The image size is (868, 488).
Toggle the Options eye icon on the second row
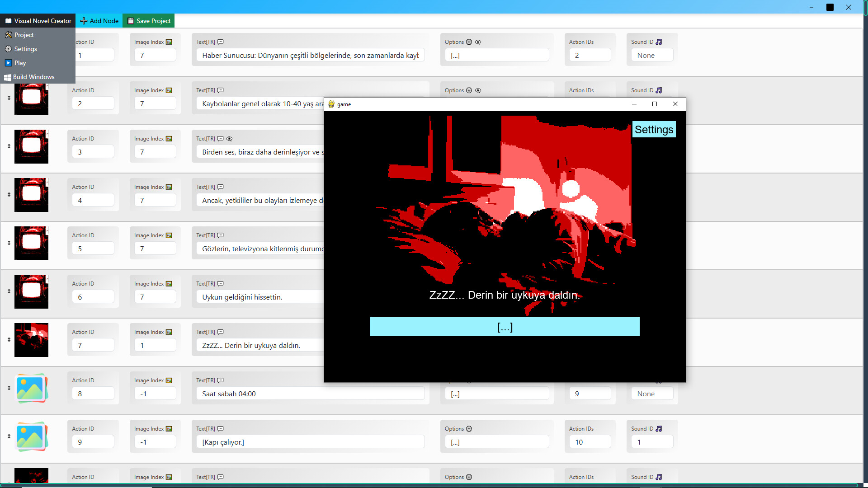click(x=478, y=90)
